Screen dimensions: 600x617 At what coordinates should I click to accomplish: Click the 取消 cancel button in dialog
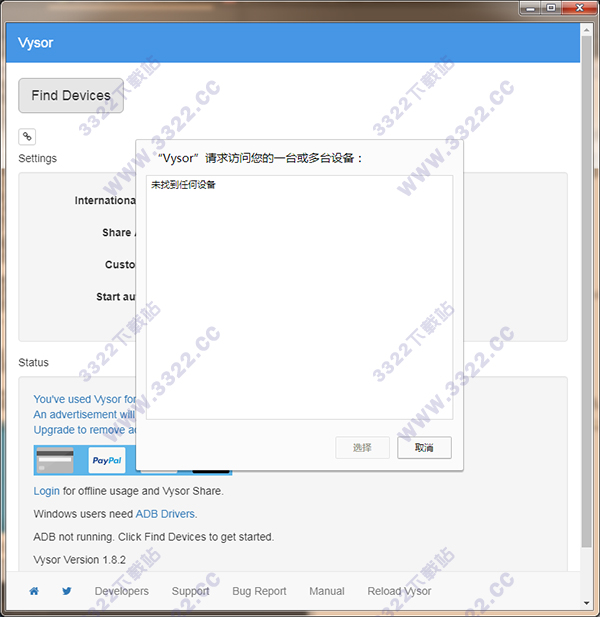click(x=424, y=447)
